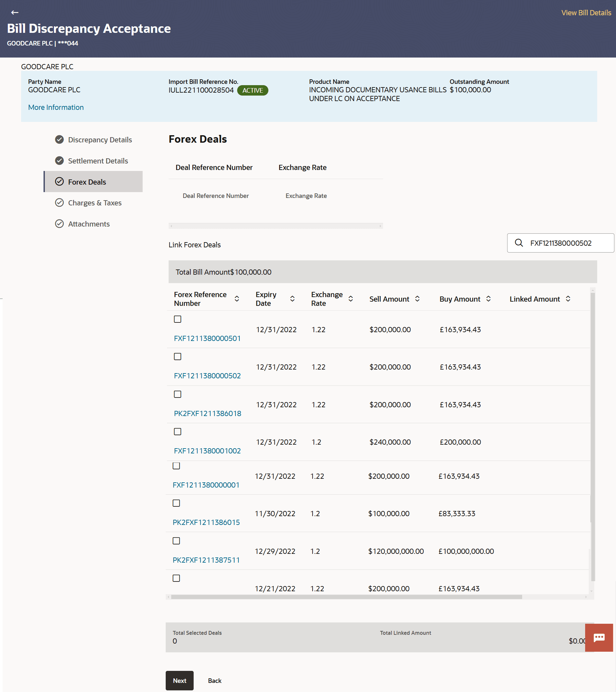
Task: Open deal link FXF1211380000001
Action: tap(206, 485)
